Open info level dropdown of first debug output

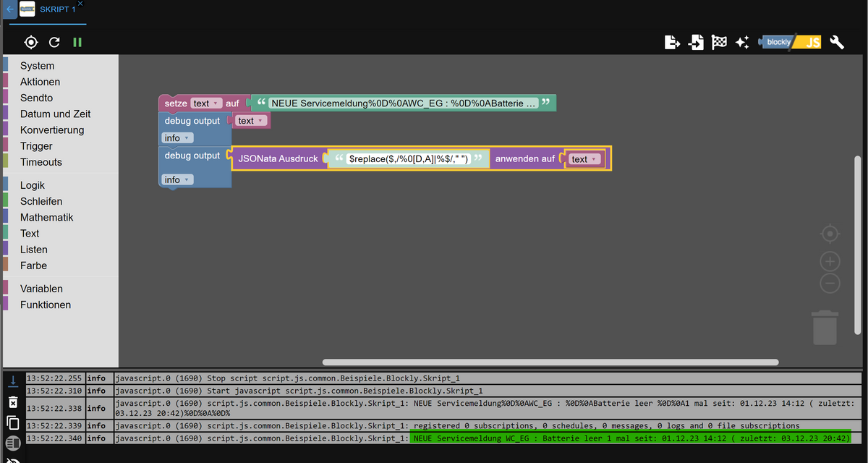click(177, 138)
